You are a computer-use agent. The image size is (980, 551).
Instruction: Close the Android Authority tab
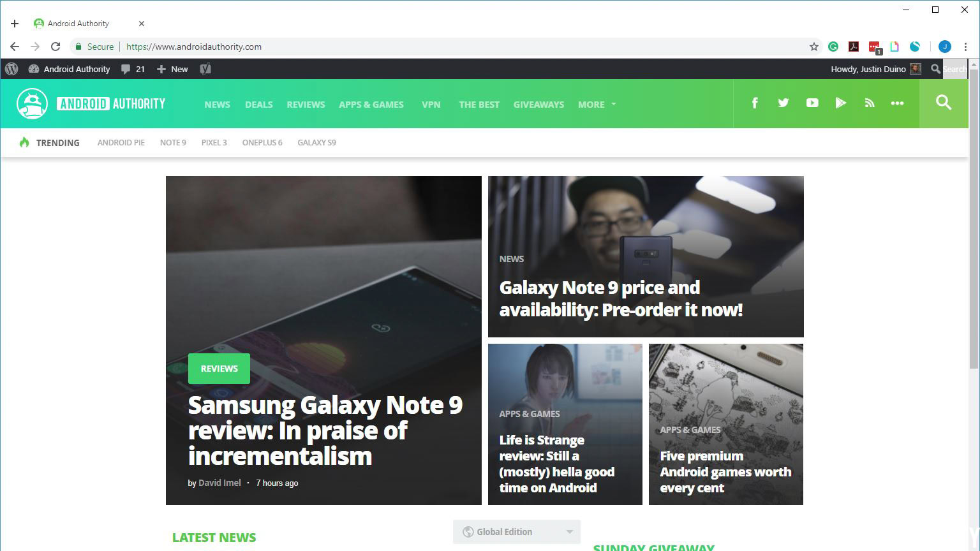point(142,24)
